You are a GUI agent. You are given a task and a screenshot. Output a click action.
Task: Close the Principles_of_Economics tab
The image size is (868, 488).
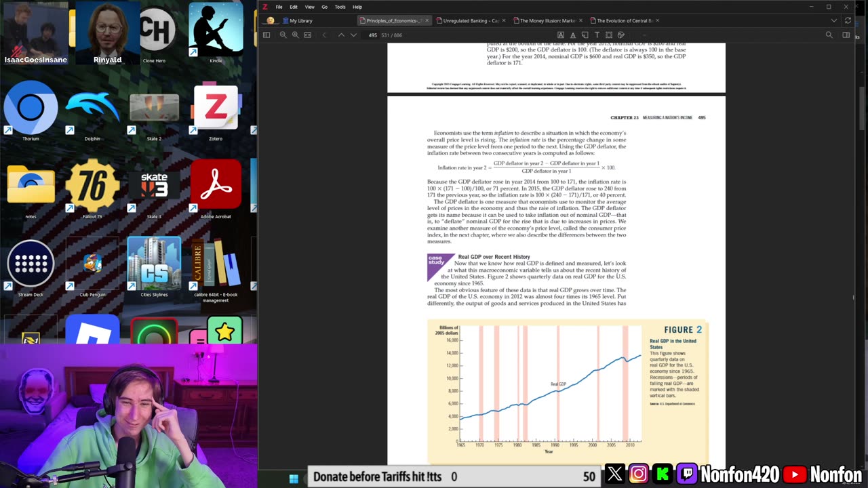click(x=427, y=21)
